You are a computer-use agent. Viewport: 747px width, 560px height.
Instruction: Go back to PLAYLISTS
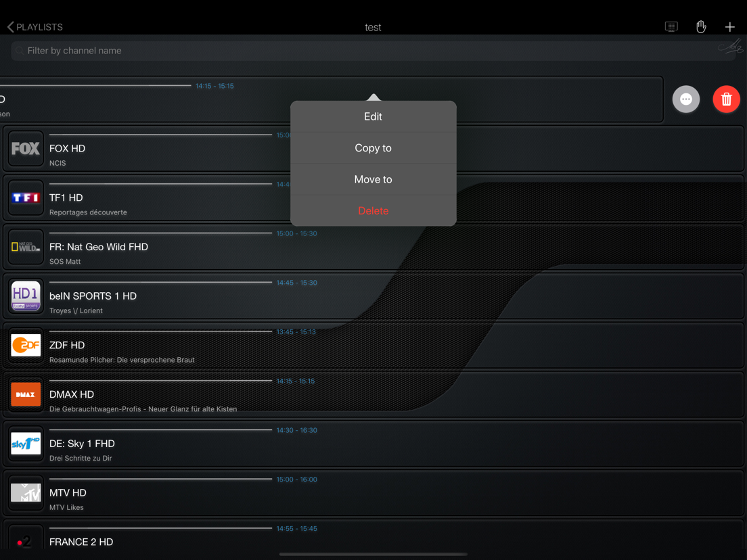point(34,26)
